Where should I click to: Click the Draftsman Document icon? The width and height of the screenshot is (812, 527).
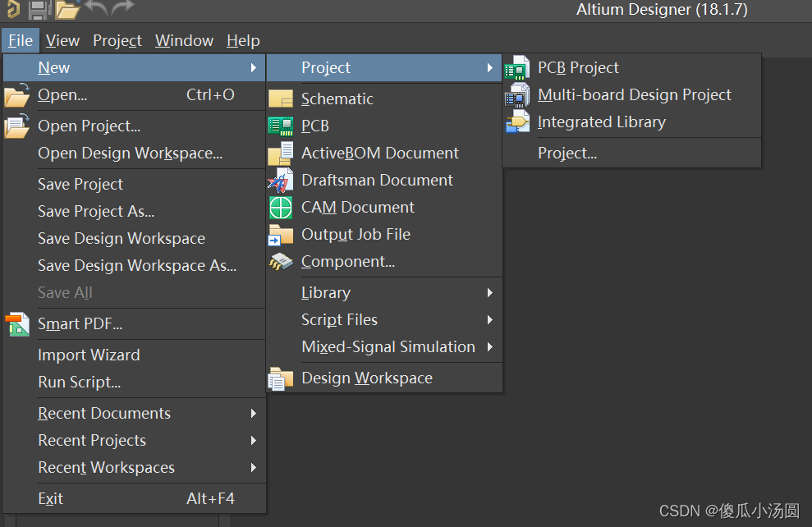(281, 180)
